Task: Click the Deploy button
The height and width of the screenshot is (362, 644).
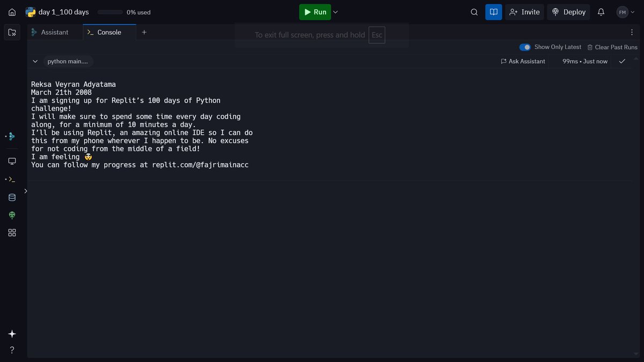Action: click(568, 12)
